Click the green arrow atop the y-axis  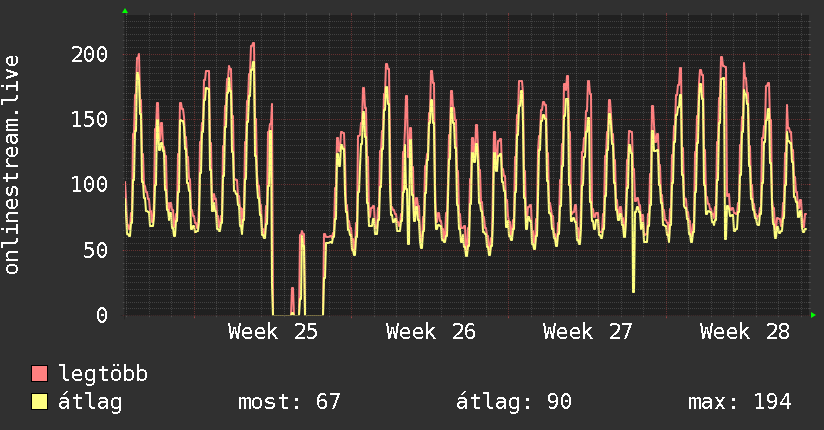pyautogui.click(x=125, y=11)
